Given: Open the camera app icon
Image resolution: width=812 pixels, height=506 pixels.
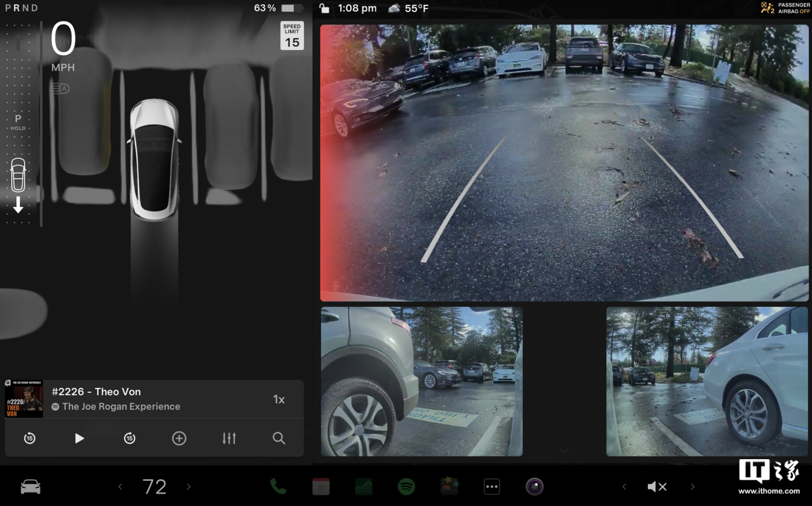Looking at the screenshot, I should point(535,486).
